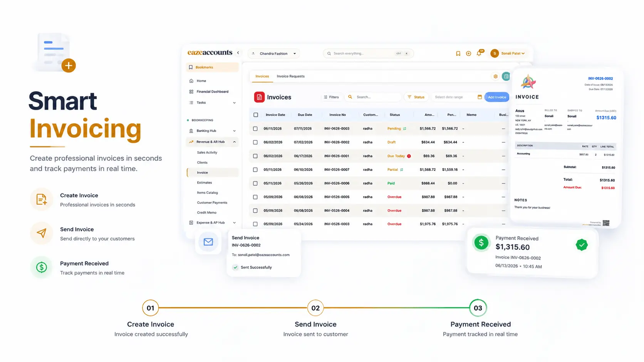Check the row for INV-0526-0006
Screen dimensions: 644x362
coord(255,184)
